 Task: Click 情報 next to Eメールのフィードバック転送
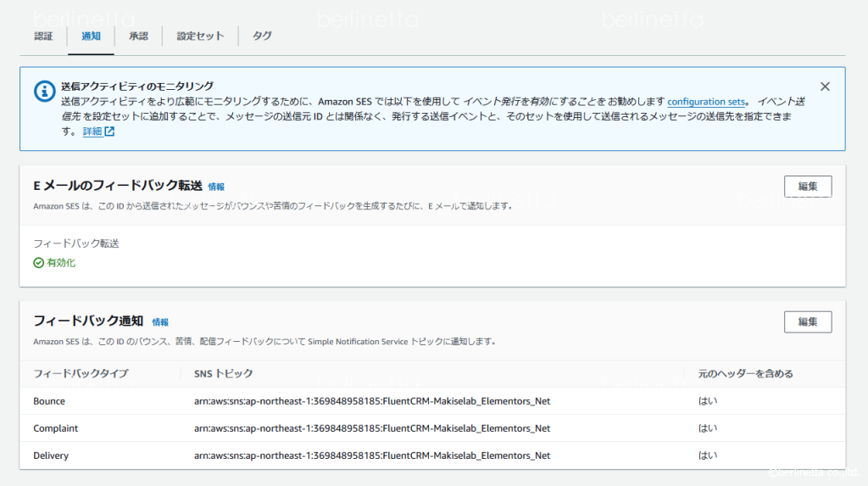point(216,187)
